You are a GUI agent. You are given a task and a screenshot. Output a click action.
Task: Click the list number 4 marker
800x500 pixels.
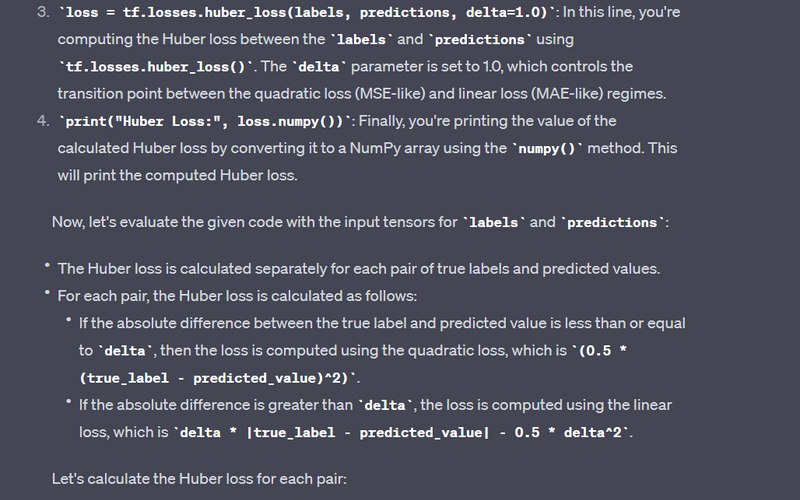(x=41, y=121)
